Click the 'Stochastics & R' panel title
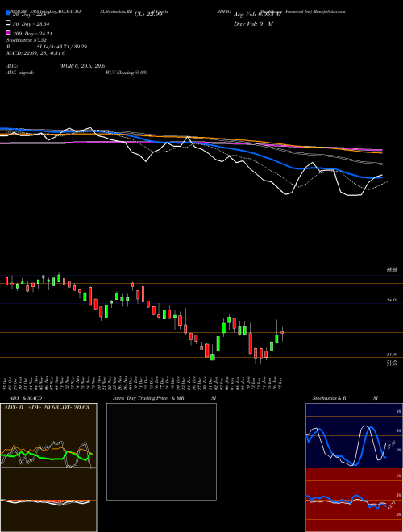 coord(329,398)
